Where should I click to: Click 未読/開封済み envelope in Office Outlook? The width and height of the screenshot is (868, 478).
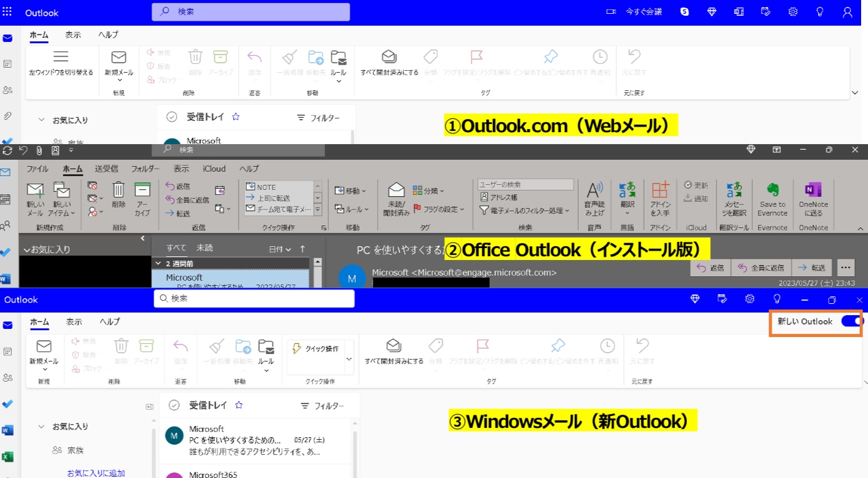click(396, 199)
